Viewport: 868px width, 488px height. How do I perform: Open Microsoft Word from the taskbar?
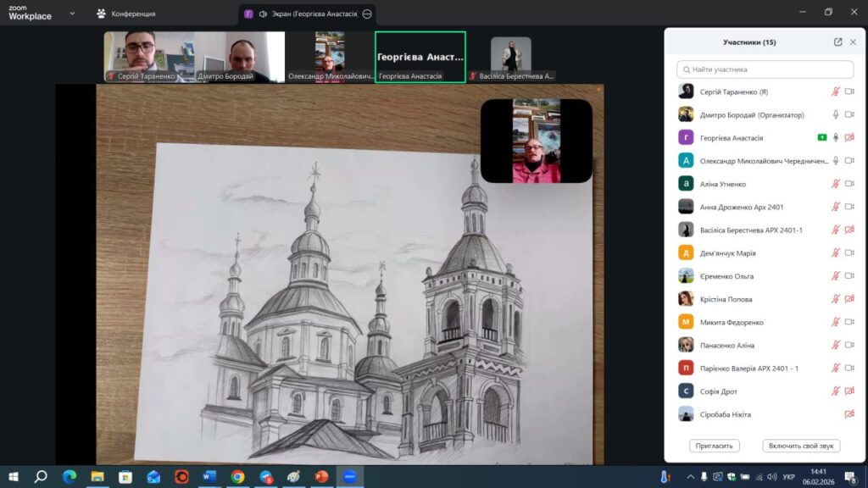tap(209, 477)
